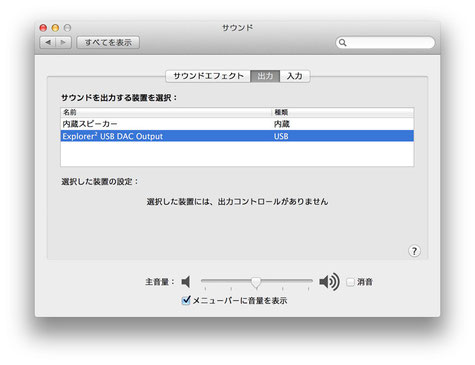Close the サウンド window with red button
475x365 pixels.
[43, 28]
